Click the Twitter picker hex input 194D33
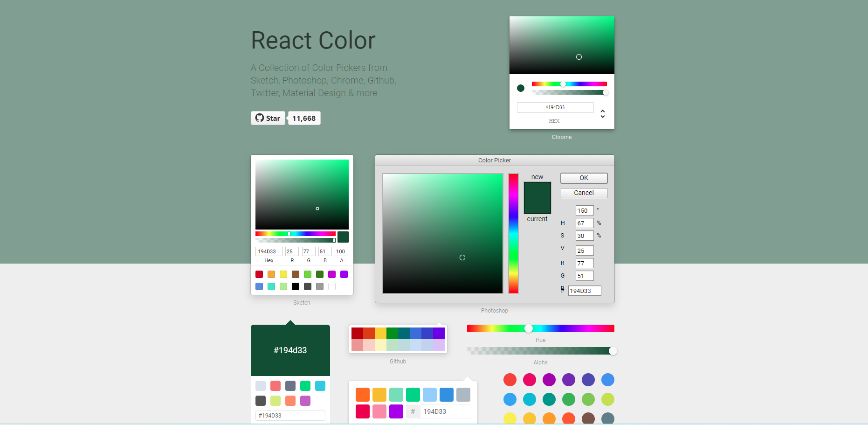 (446, 411)
